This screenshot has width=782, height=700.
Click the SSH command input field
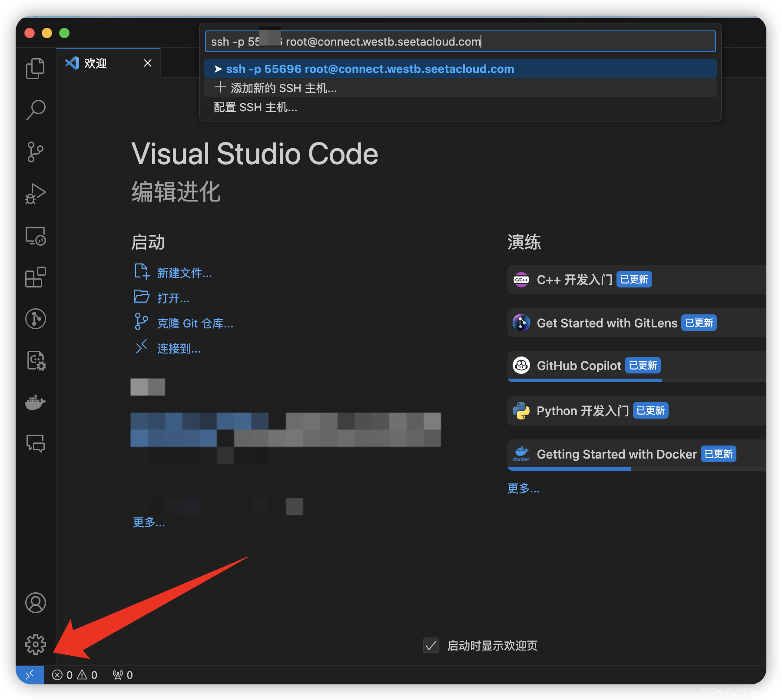coord(460,41)
